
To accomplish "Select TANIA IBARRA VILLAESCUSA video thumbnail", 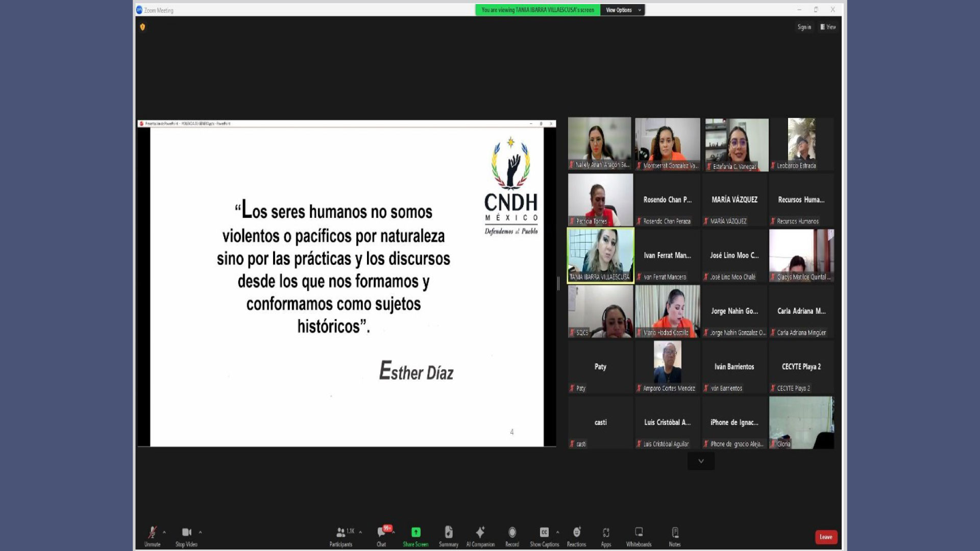I will [x=600, y=255].
